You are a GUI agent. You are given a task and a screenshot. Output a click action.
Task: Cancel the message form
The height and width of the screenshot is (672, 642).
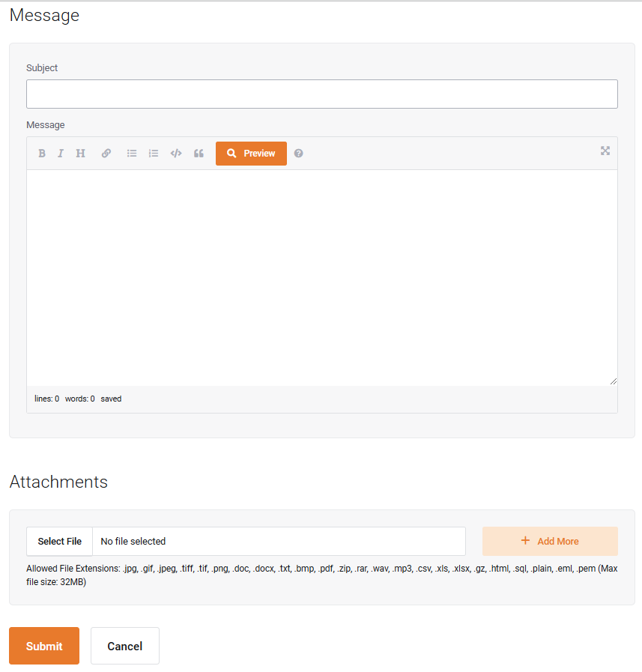click(x=125, y=646)
